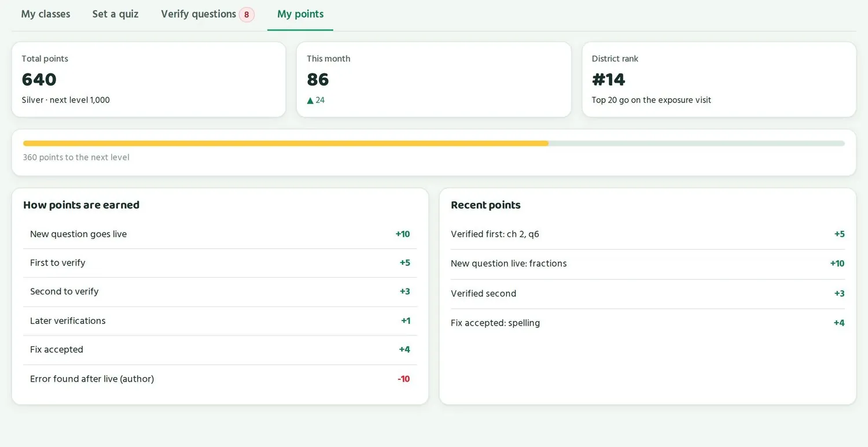The image size is (868, 447).
Task: Select the 'First to verify' row
Action: (x=220, y=263)
